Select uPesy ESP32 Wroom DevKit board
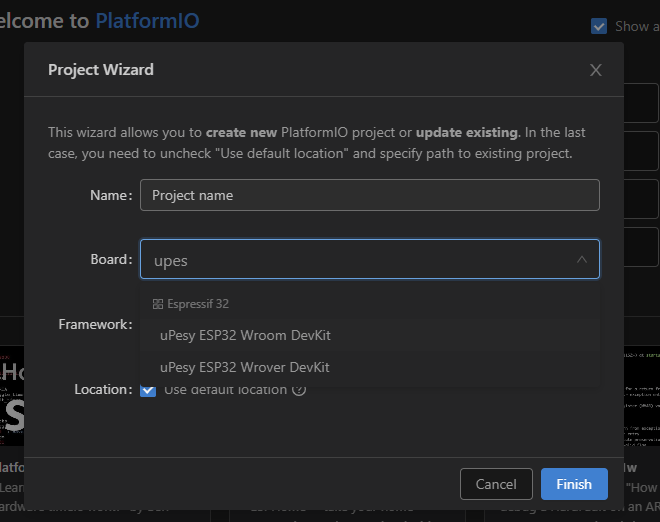This screenshot has width=660, height=522. 370,336
